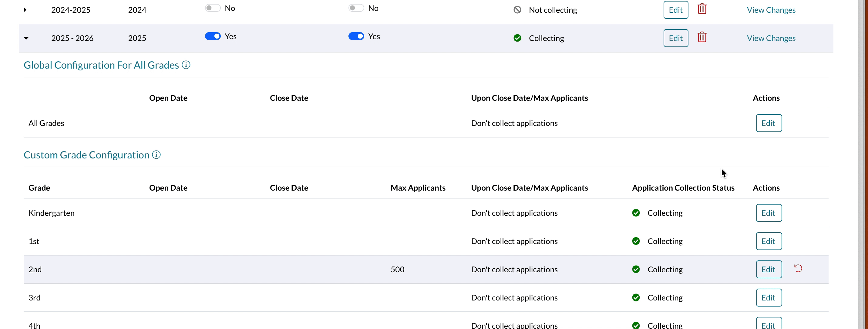The width and height of the screenshot is (868, 329).
Task: Edit the Kindergarten grade configuration
Action: [x=768, y=213]
